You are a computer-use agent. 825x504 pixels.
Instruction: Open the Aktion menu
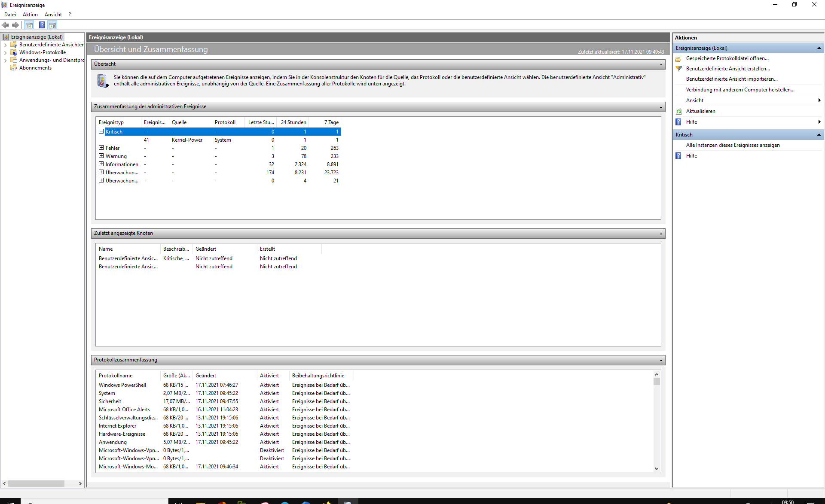(x=30, y=14)
